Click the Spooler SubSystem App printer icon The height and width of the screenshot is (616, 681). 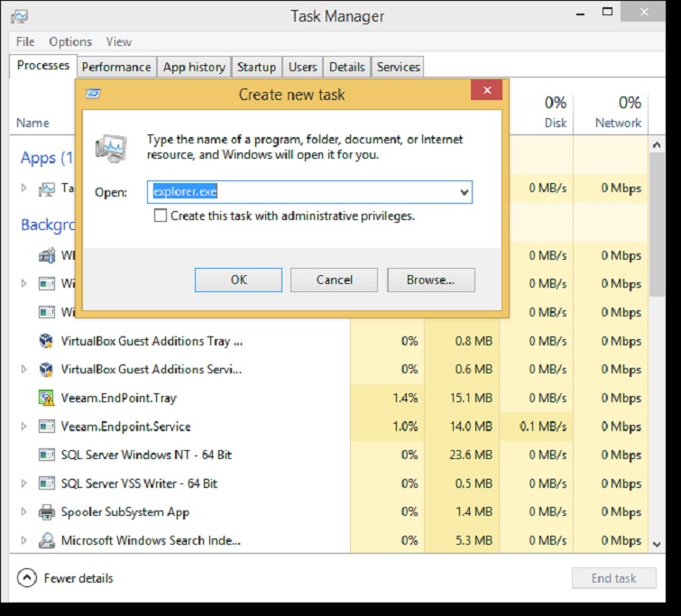click(x=47, y=512)
